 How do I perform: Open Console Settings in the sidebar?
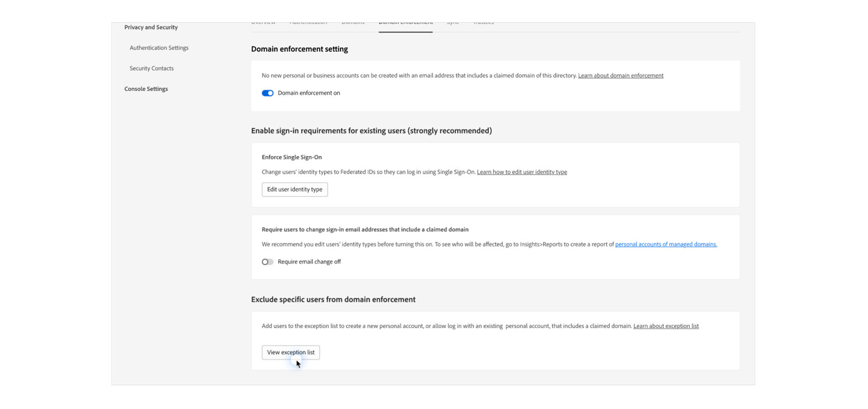click(x=146, y=89)
